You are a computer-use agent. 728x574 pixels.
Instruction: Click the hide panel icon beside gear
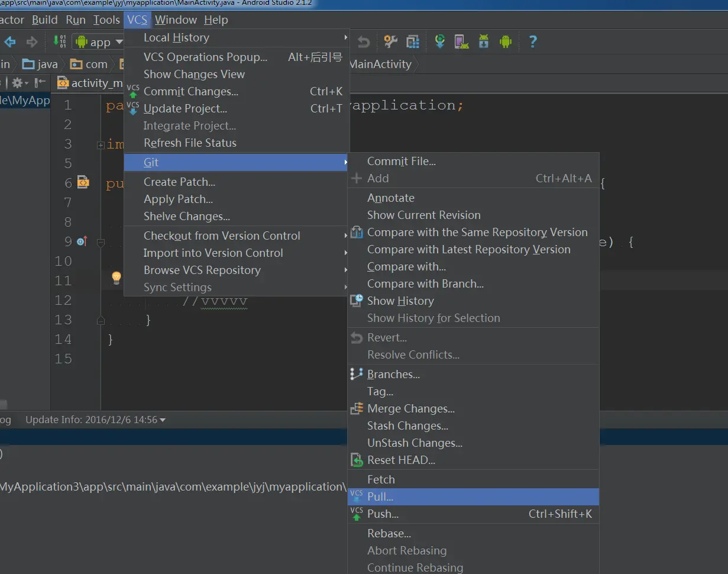(x=40, y=83)
